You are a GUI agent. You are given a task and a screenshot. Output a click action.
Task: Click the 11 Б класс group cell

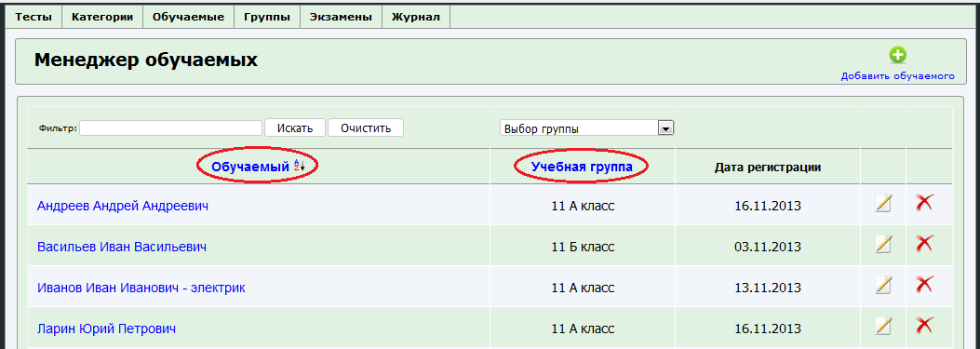pyautogui.click(x=583, y=247)
